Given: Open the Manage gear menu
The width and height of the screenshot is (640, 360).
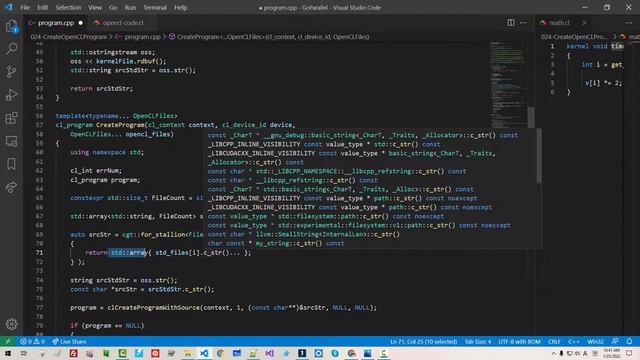Looking at the screenshot, I should (11, 324).
